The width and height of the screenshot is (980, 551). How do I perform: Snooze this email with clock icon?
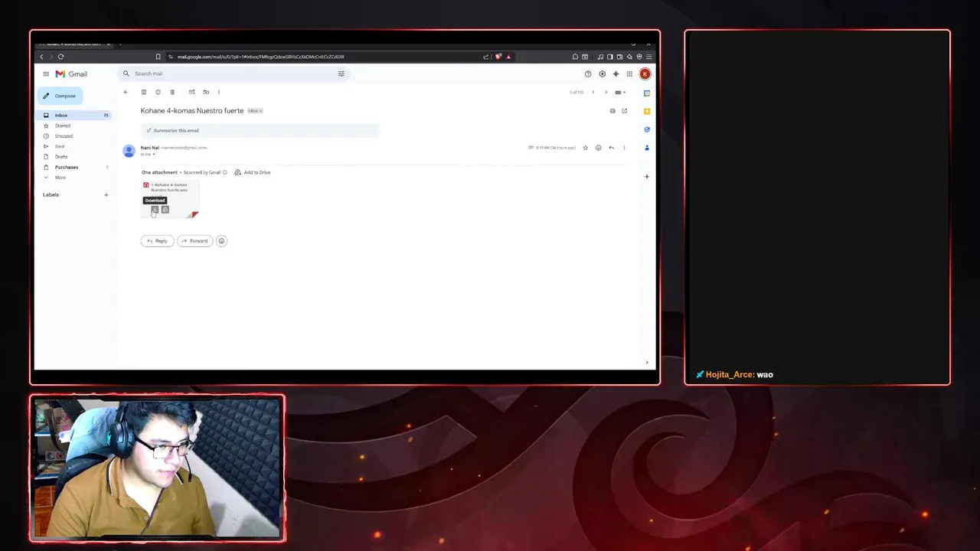pos(158,93)
